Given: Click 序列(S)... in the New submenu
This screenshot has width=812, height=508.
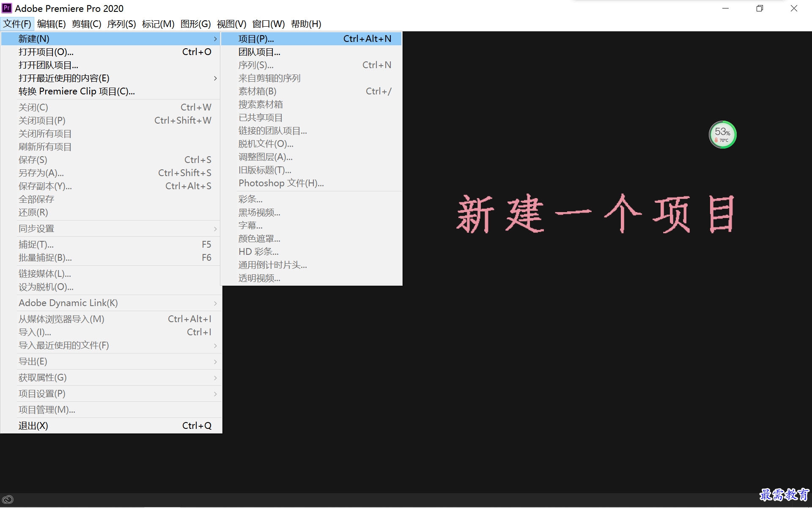Looking at the screenshot, I should (311, 65).
